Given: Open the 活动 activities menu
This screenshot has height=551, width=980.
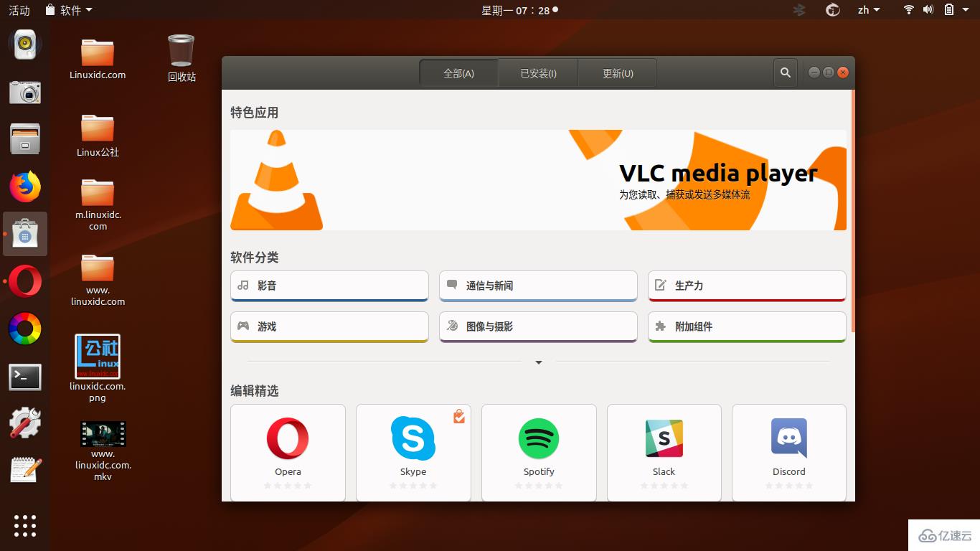Looking at the screenshot, I should click(19, 10).
